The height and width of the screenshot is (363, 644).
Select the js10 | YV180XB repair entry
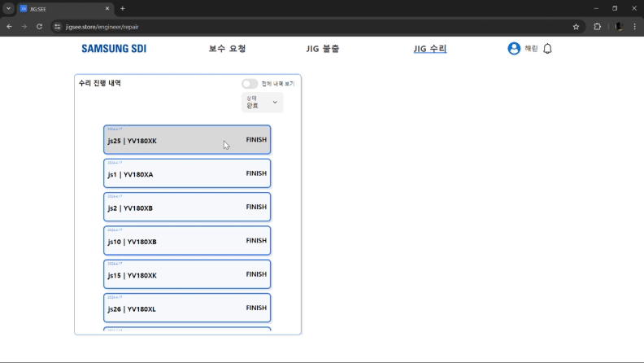tap(187, 241)
